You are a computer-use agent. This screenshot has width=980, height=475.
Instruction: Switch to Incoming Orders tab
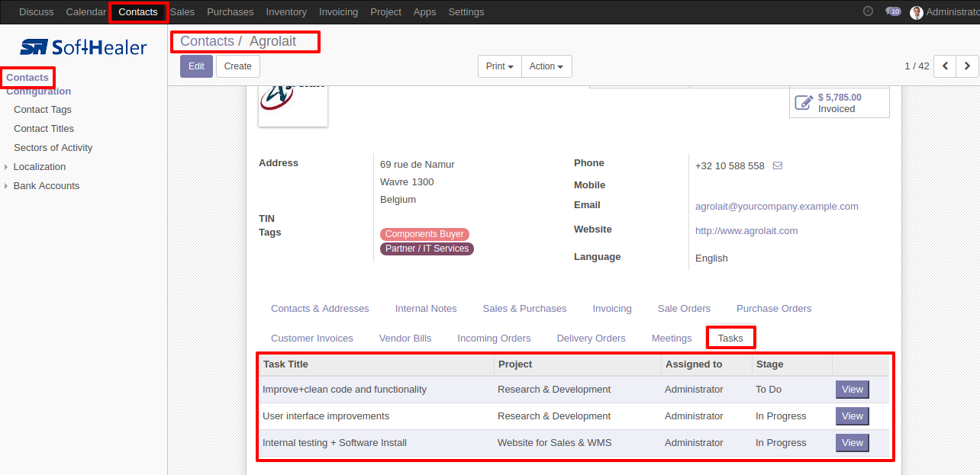[494, 339]
